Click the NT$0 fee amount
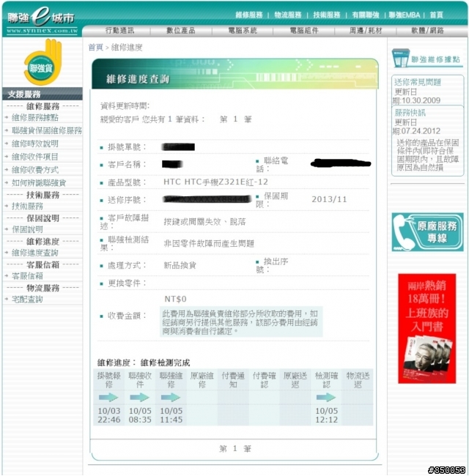469x476 pixels. click(175, 299)
